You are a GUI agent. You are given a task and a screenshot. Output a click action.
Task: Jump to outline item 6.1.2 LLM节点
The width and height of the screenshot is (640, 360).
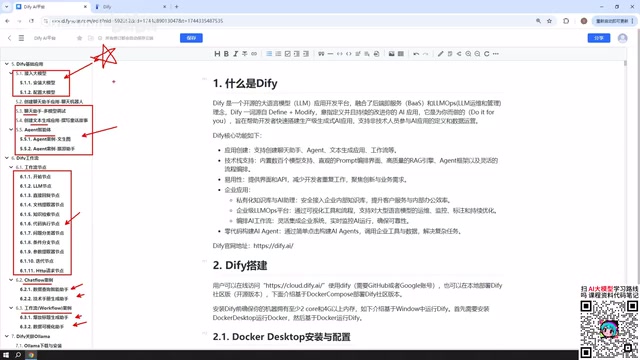(36, 186)
